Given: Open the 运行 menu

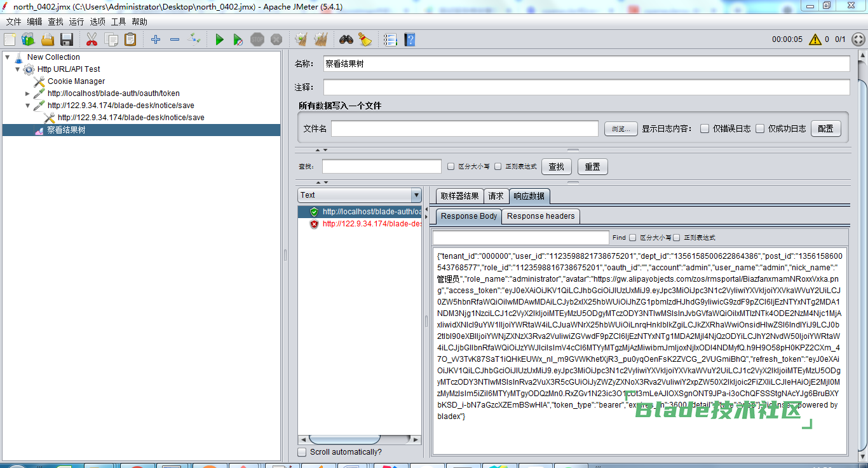Looking at the screenshot, I should [76, 22].
